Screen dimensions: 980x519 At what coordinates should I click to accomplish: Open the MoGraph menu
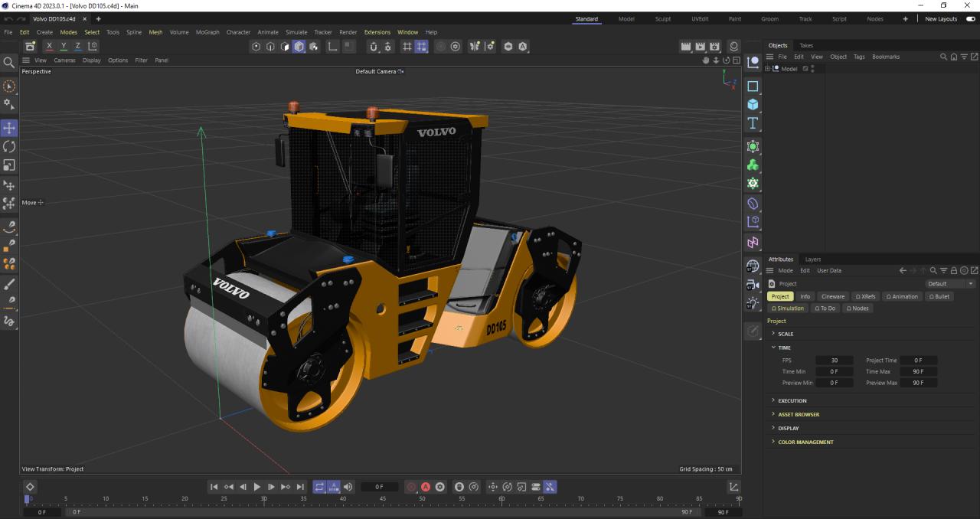207,32
